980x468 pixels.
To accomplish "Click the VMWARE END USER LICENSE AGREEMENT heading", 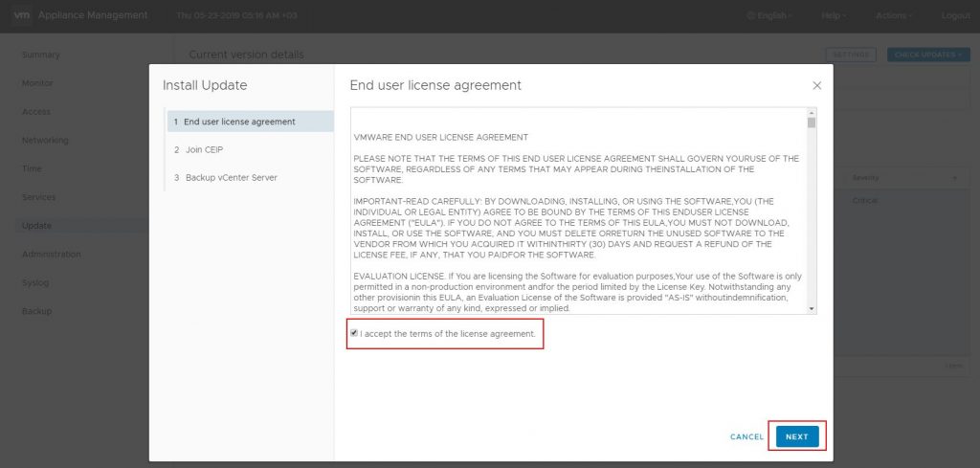I will [x=441, y=137].
